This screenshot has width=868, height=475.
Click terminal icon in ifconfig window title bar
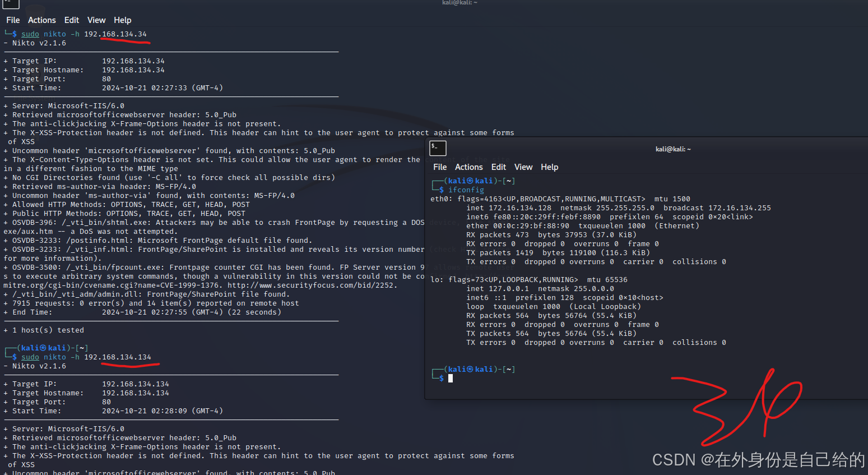point(438,148)
